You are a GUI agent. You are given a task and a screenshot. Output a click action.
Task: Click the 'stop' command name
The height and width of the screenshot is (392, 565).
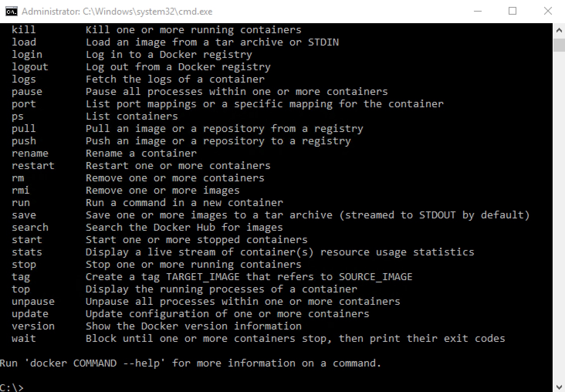24,265
